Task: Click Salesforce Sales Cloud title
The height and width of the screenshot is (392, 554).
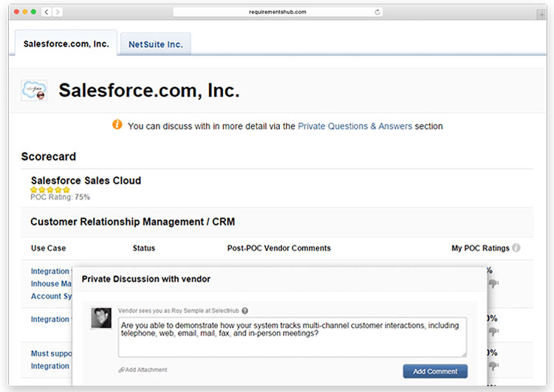Action: coord(86,180)
